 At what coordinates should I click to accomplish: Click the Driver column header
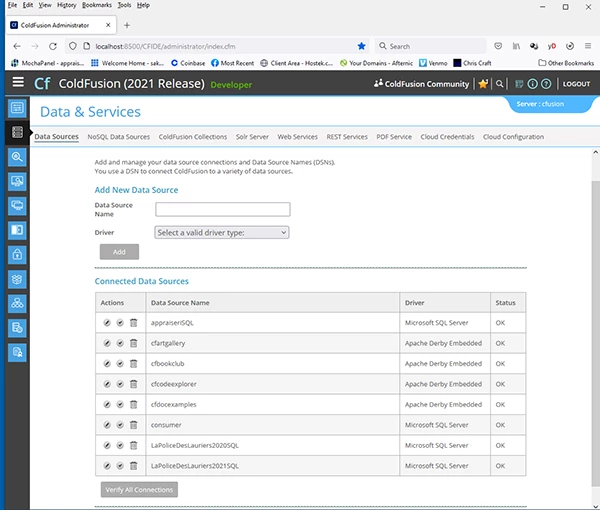coord(414,303)
